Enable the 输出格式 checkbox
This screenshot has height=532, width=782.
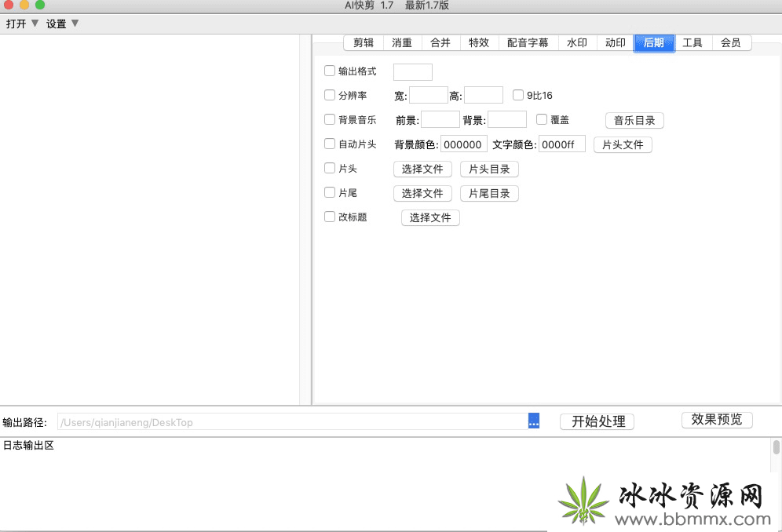pos(330,71)
